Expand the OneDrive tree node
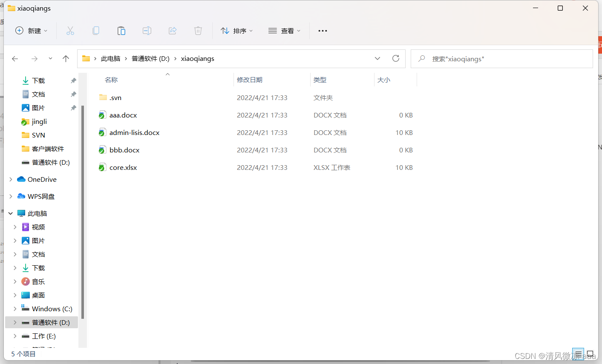Viewport: 602px width, 364px height. tap(11, 179)
